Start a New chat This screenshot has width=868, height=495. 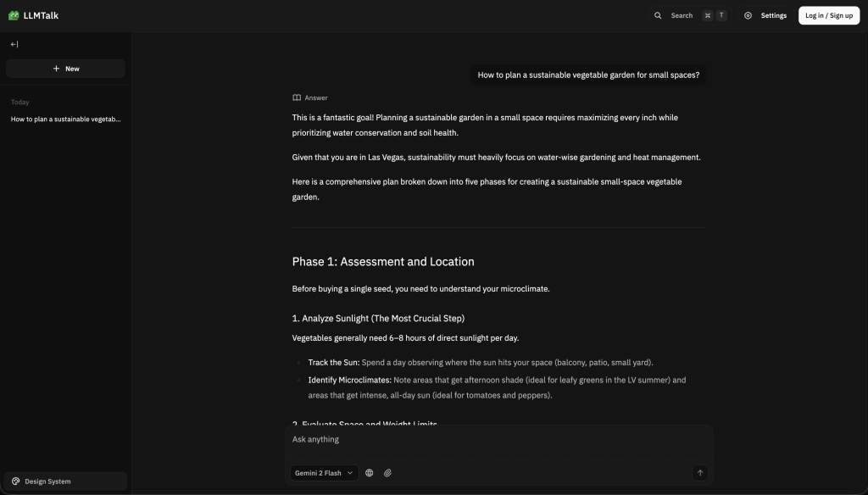[x=65, y=69]
